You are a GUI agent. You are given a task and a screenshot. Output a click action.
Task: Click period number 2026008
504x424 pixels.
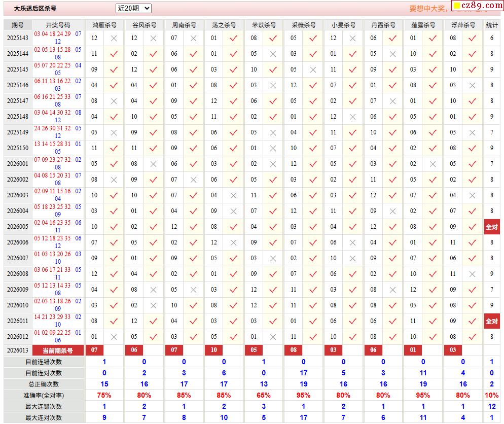18,274
